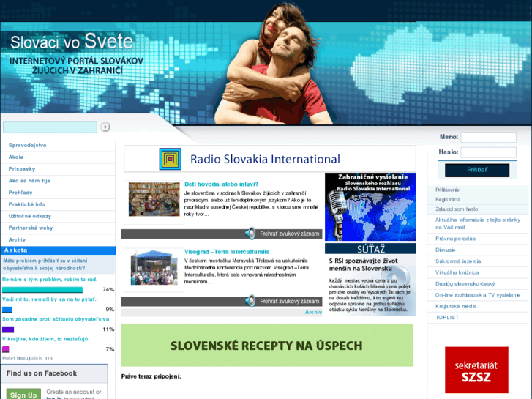This screenshot has width=532, height=399.
Task: Click the Find us on Facebook heading
Action: pyautogui.click(x=42, y=373)
